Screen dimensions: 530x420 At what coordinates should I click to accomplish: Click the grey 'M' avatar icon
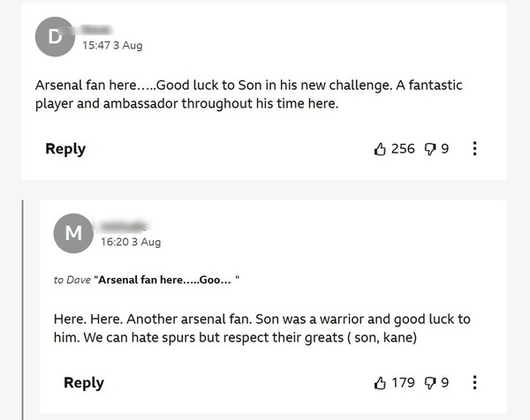click(73, 234)
